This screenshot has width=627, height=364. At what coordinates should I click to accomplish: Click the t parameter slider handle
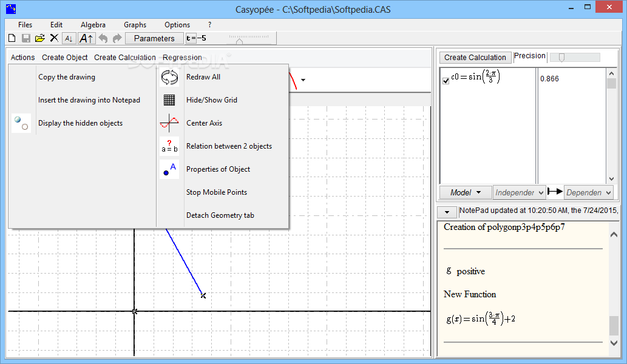(239, 41)
